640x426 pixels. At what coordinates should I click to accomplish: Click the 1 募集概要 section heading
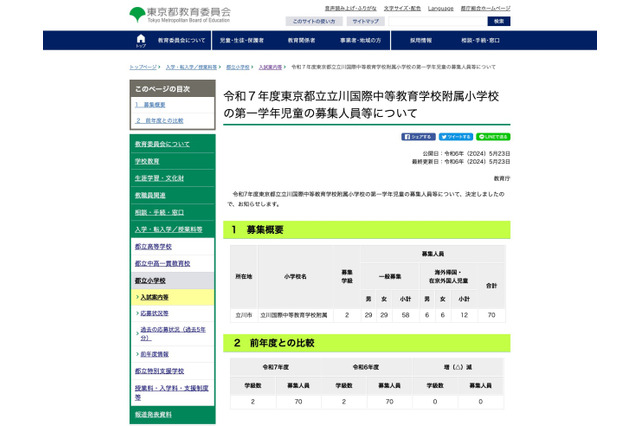tap(367, 230)
